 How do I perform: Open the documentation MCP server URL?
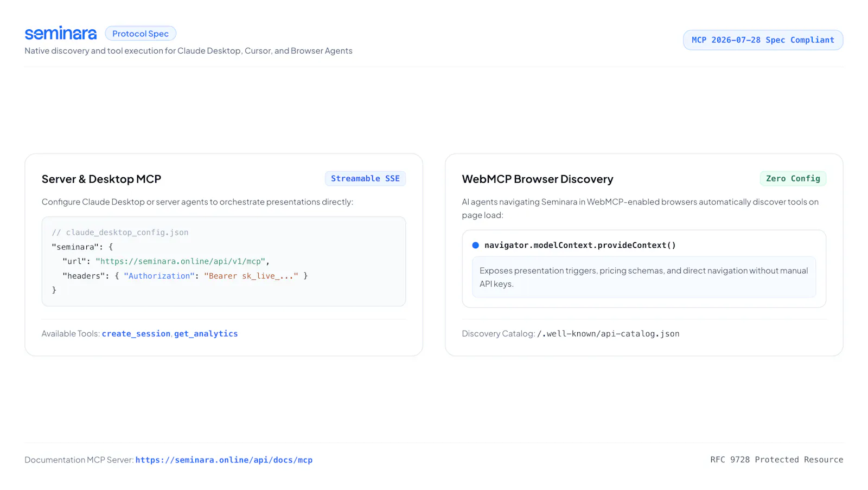click(x=224, y=460)
